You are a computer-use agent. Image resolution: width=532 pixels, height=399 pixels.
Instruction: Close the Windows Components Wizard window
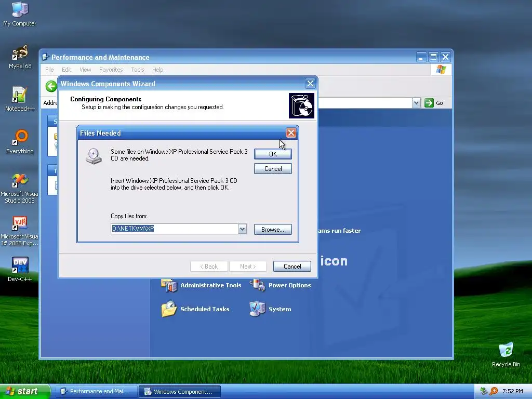tap(310, 84)
